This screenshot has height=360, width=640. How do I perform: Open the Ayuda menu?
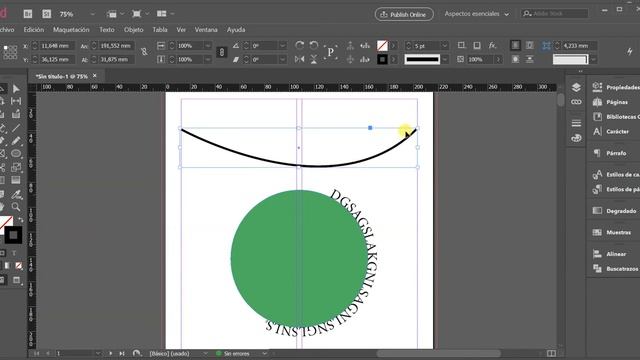(x=236, y=29)
